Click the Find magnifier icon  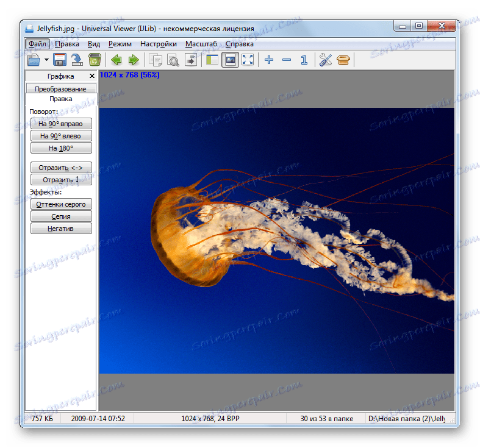click(x=173, y=60)
